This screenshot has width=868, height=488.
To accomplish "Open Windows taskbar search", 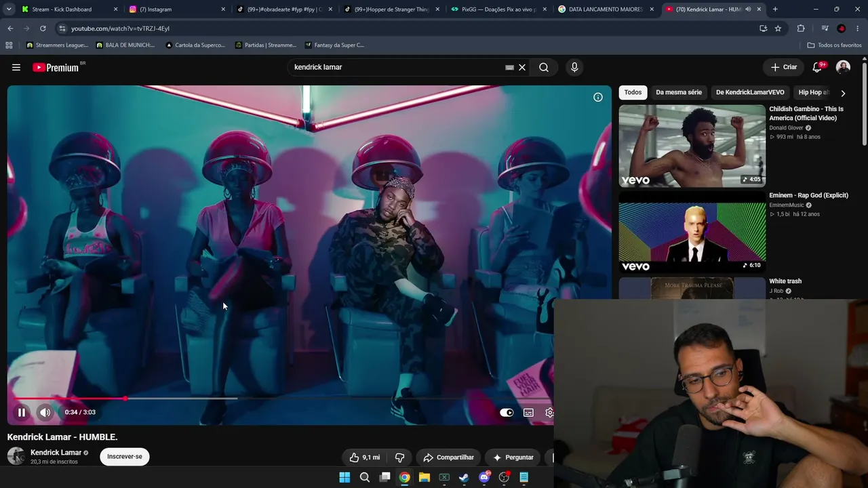I will coord(365,477).
